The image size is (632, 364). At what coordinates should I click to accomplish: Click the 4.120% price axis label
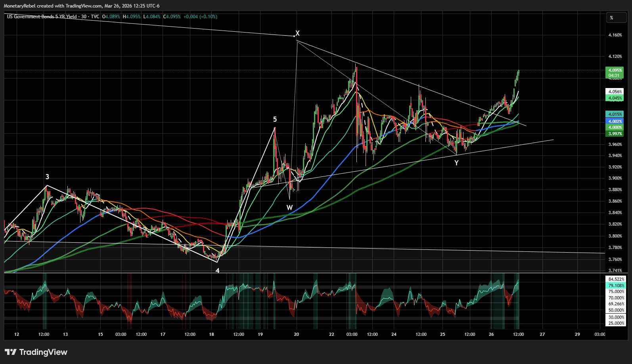coord(615,56)
